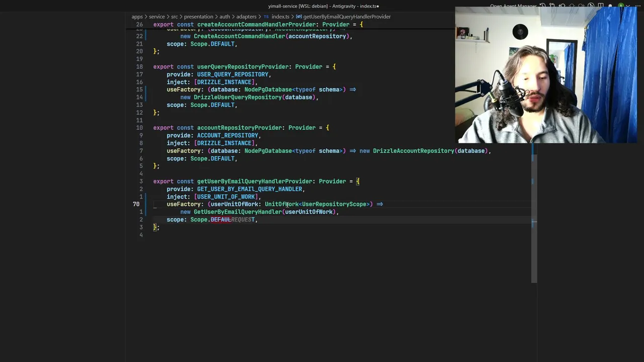
Task: Click 'USER_QUERY_REPOSITORY' token
Action: (232, 74)
